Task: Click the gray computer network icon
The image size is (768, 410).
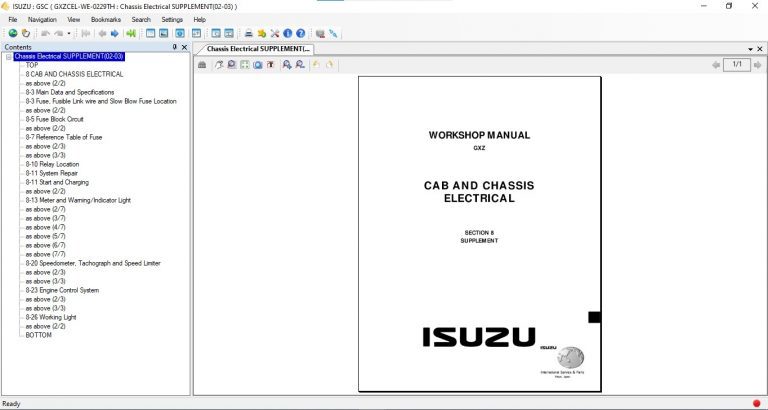Action: tap(320, 33)
